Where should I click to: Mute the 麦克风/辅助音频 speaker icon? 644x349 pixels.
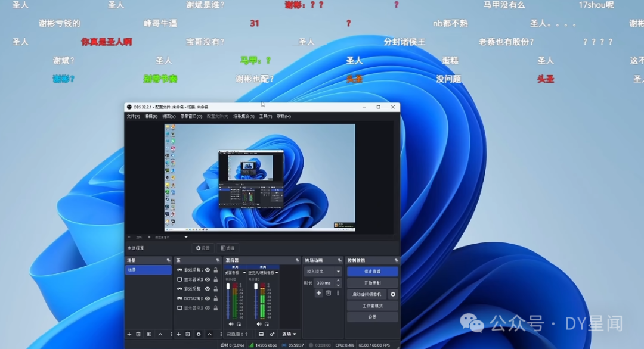click(x=259, y=324)
